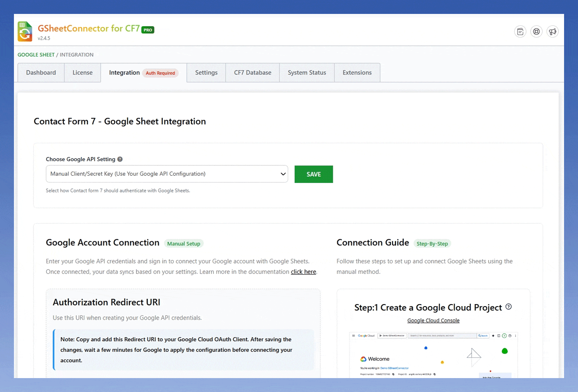The height and width of the screenshot is (392, 578).
Task: Switch to the License tab
Action: (x=82, y=73)
